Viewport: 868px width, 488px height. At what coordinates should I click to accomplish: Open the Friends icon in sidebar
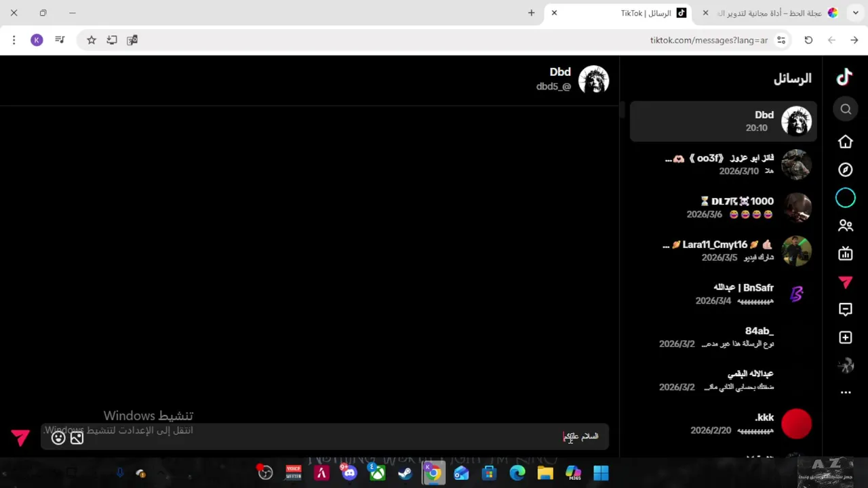(846, 226)
